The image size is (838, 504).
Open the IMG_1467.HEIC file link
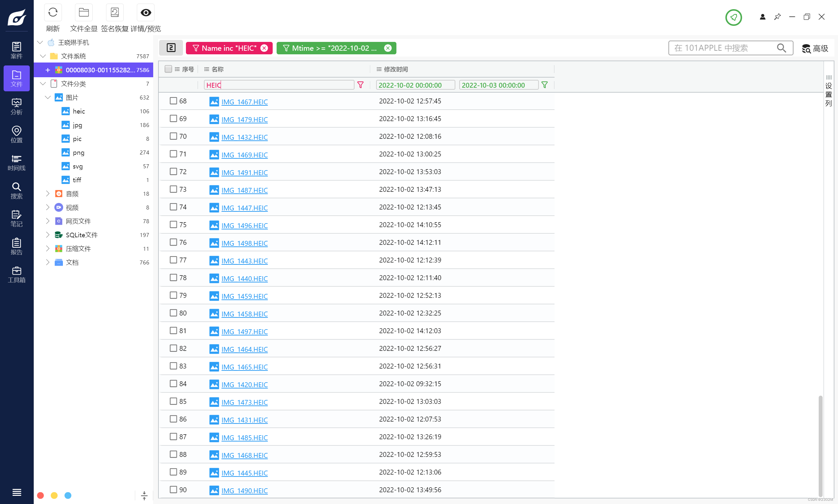click(x=244, y=102)
